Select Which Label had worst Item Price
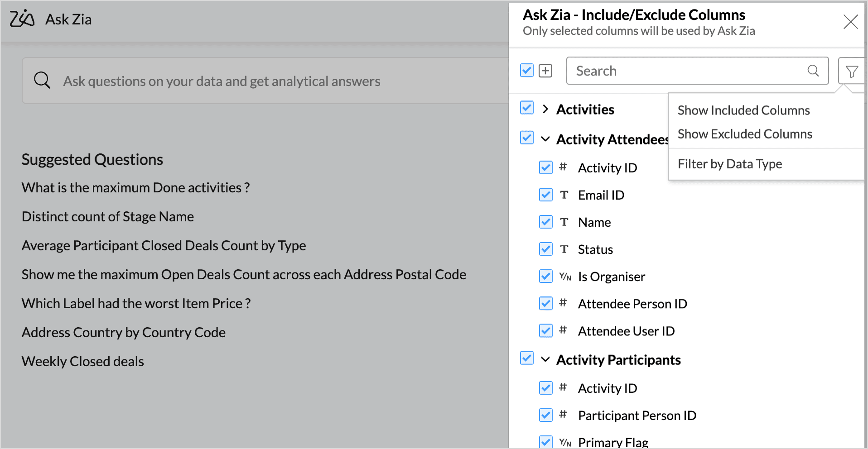 [x=136, y=303]
